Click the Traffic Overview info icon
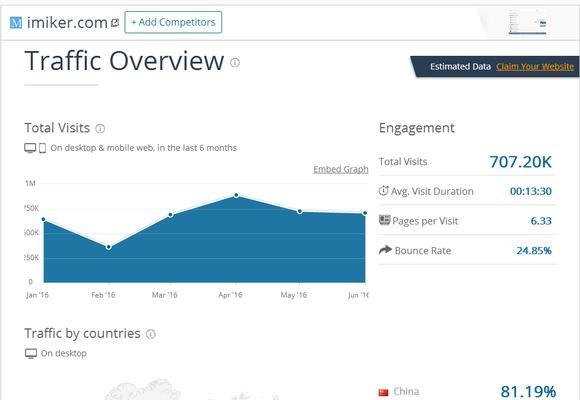The image size is (580, 400). click(x=235, y=63)
